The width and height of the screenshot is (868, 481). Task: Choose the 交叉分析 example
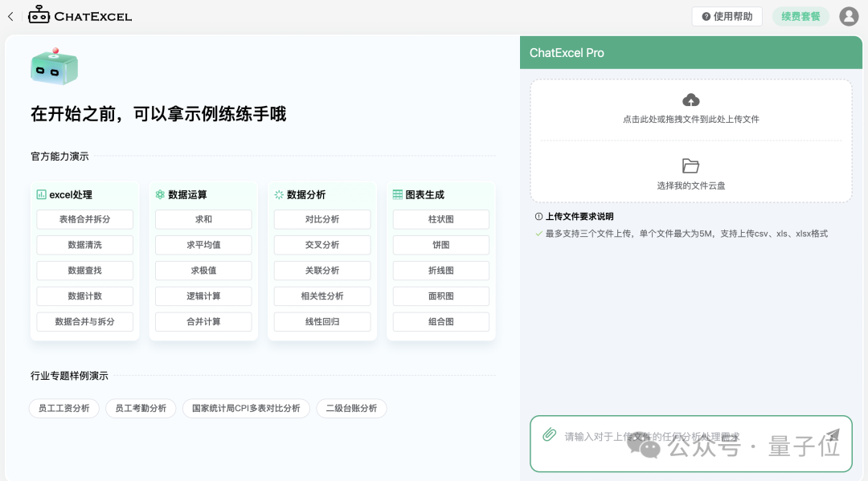click(x=322, y=245)
